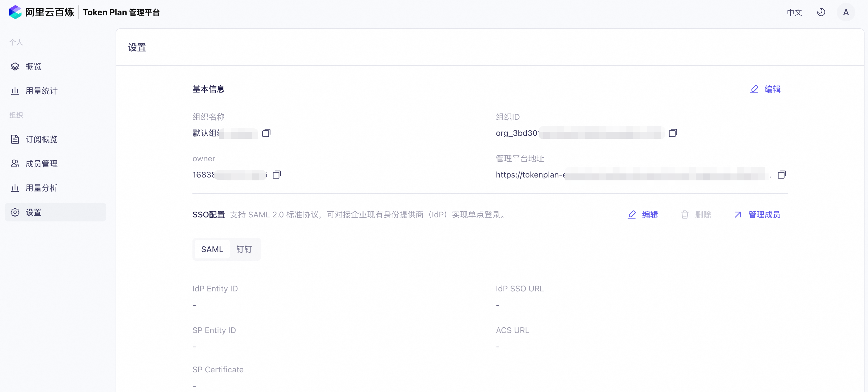The height and width of the screenshot is (392, 868).
Task: Open the user avatar menu labeled A
Action: 846,12
